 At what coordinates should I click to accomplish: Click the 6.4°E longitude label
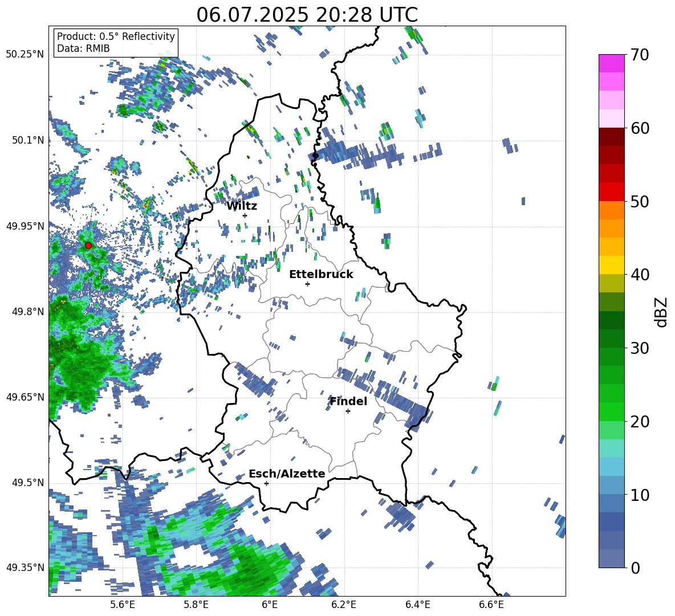point(417,605)
